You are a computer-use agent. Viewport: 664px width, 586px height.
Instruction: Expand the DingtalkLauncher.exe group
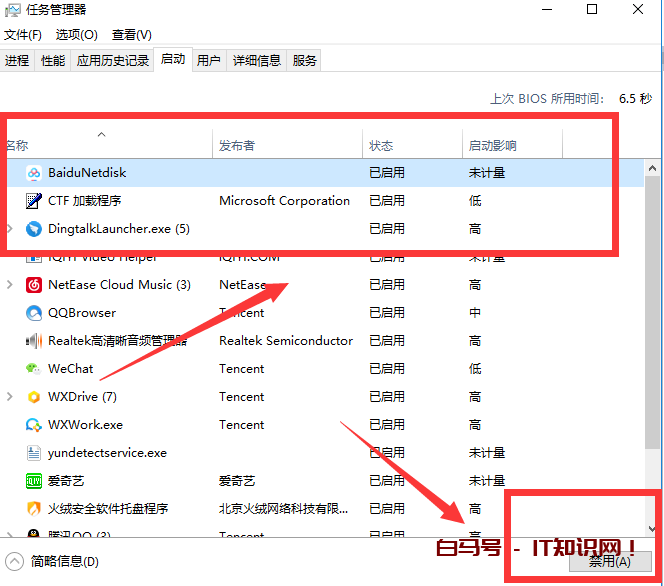[x=10, y=229]
